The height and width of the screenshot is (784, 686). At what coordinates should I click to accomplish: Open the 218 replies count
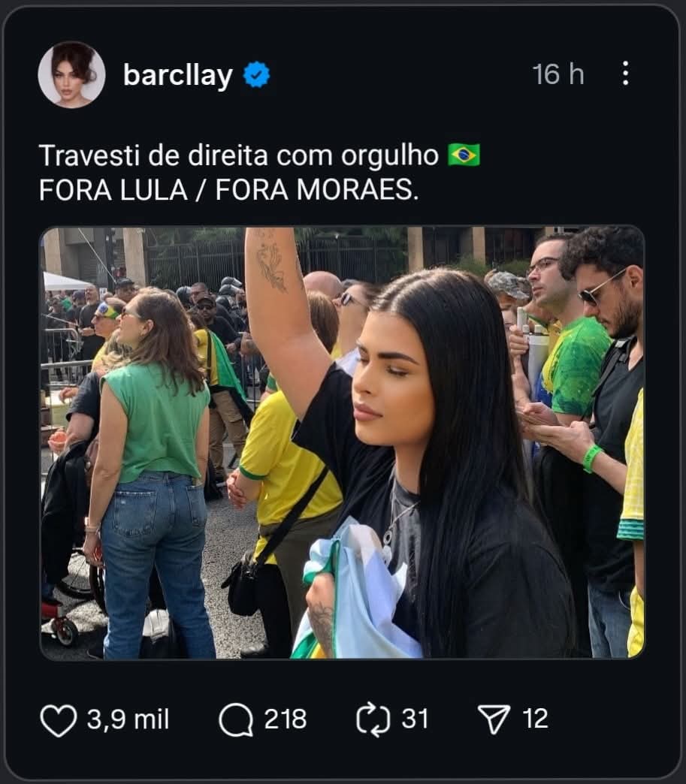[286, 719]
